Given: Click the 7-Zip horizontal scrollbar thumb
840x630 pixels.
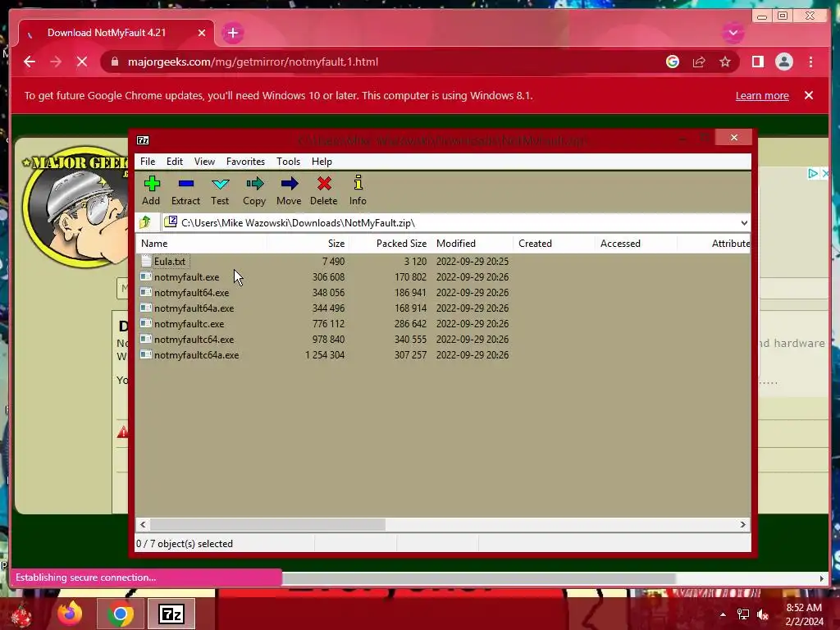Looking at the screenshot, I should 267,524.
